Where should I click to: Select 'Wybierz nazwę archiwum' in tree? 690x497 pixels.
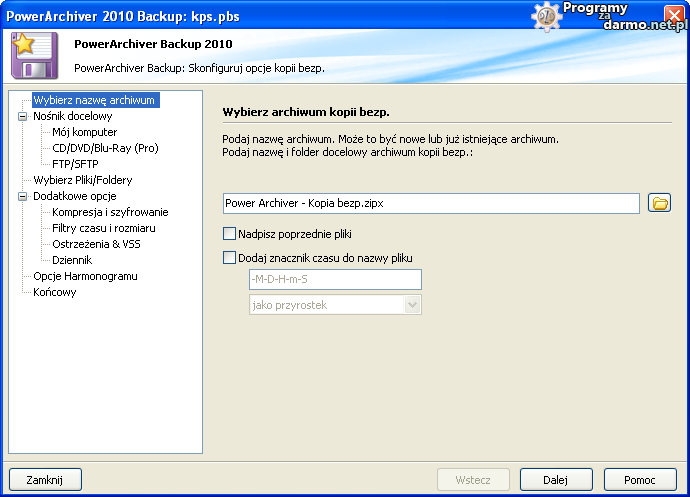click(95, 100)
